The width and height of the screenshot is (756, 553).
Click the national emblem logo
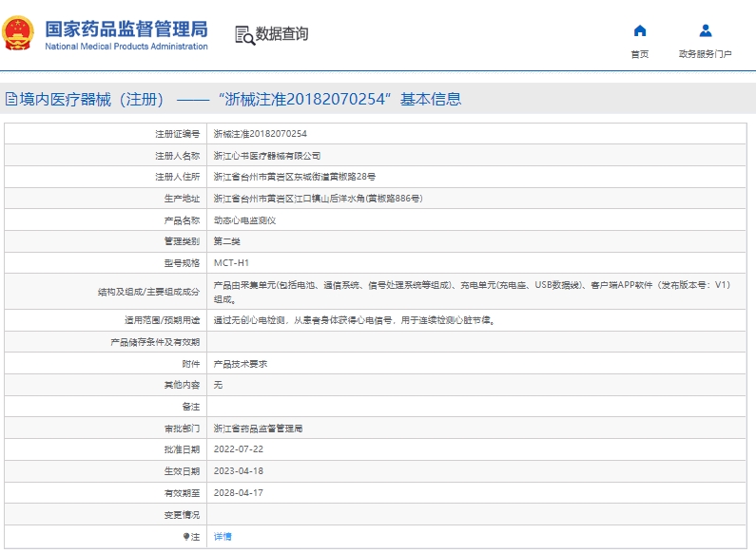coord(18,33)
